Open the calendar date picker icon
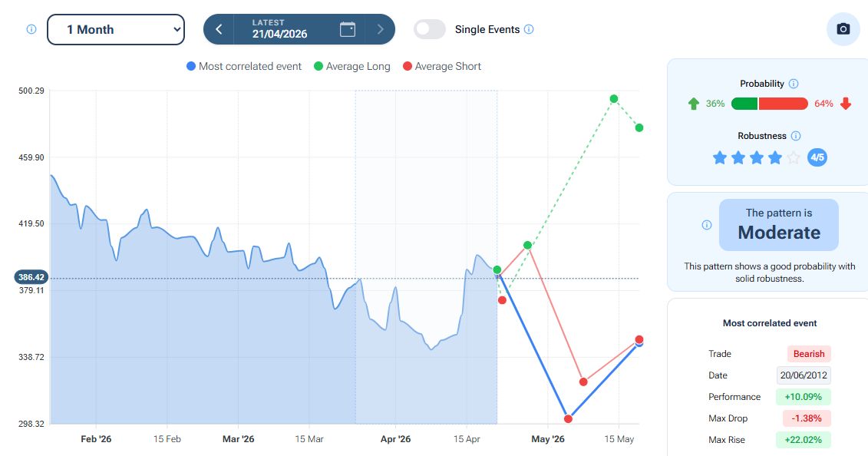Image resolution: width=868 pixels, height=456 pixels. pyautogui.click(x=348, y=29)
